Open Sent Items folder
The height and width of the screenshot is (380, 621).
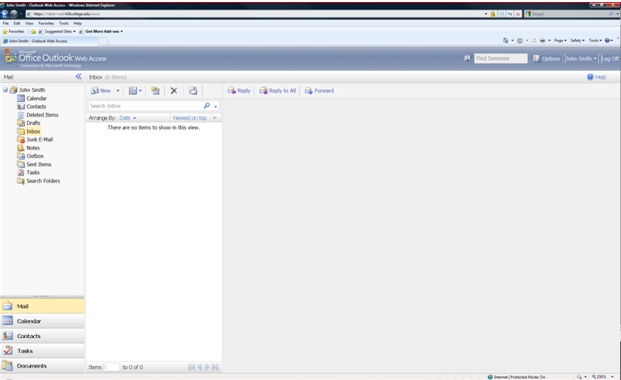[39, 164]
